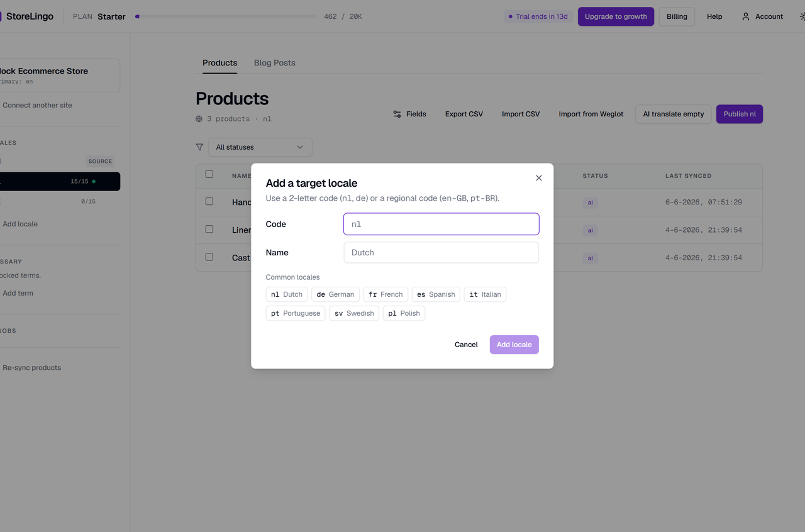Click the Trial ends in 13d badge
The image size is (805, 532).
pos(538,16)
